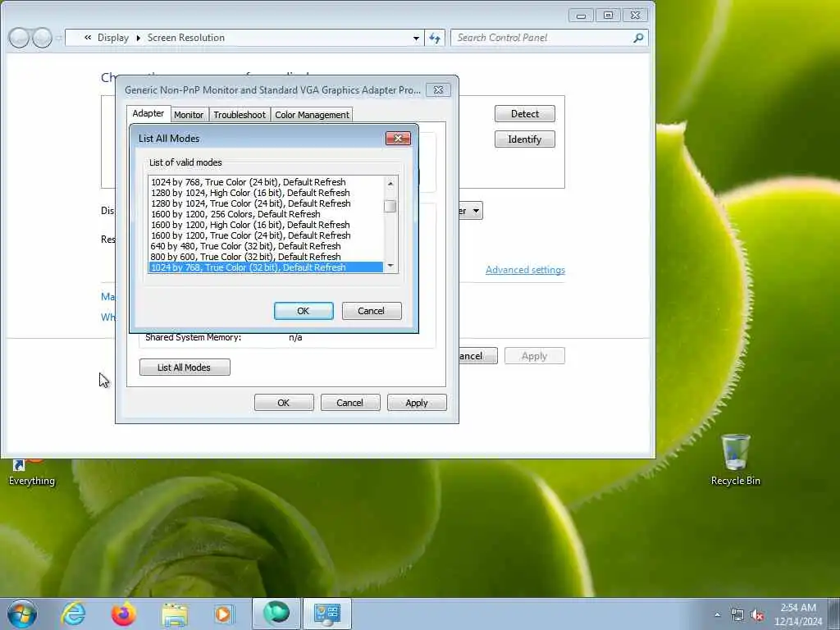Click the refresh button beside address bar
The image size is (840, 630).
(435, 38)
